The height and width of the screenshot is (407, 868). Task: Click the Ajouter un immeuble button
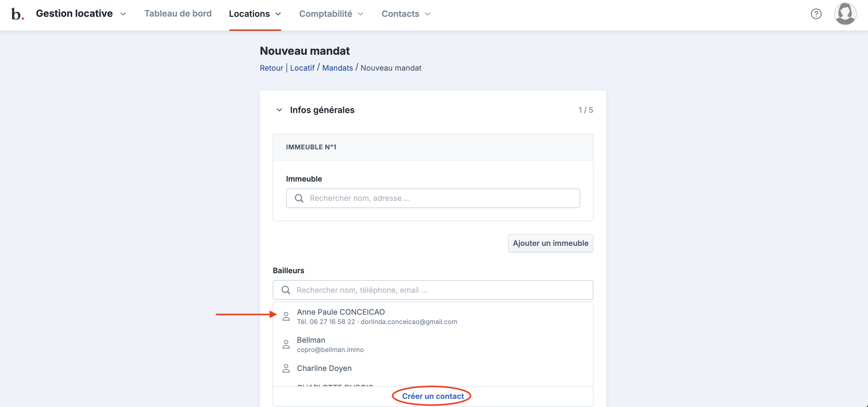tap(550, 243)
